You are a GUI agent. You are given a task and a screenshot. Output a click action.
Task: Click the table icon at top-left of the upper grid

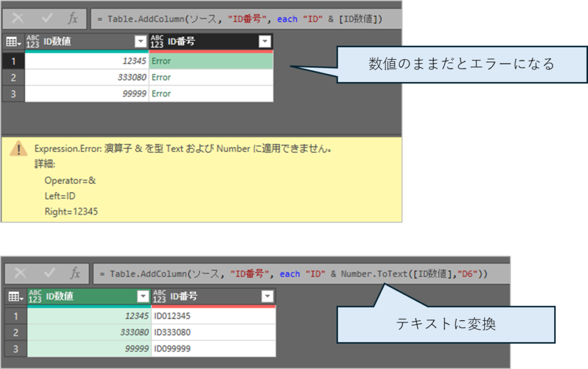click(x=11, y=41)
